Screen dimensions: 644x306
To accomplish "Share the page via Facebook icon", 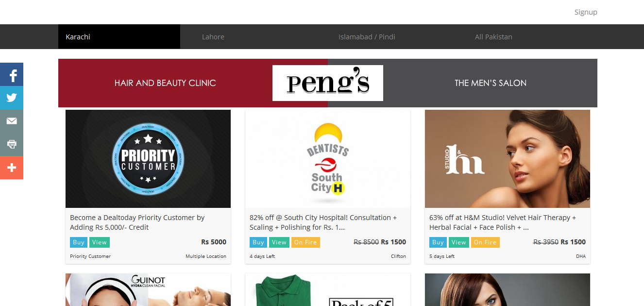I will (x=12, y=74).
